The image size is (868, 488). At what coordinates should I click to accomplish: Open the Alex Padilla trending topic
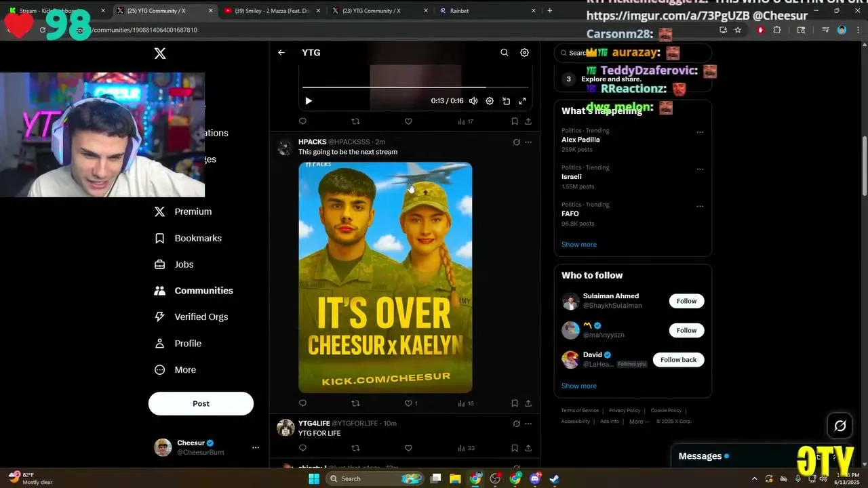pos(580,140)
